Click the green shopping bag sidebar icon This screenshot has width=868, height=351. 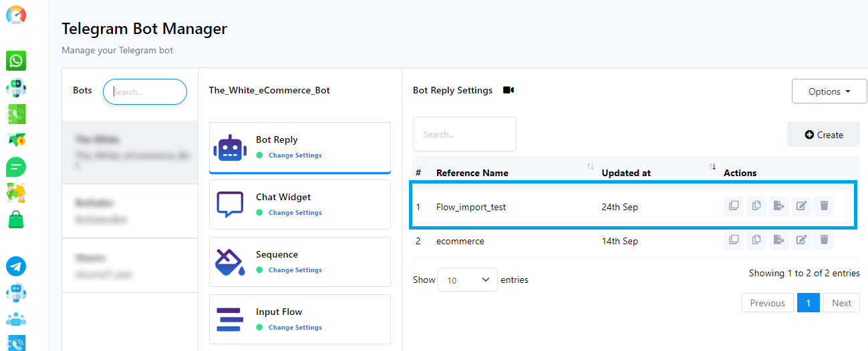[16, 220]
